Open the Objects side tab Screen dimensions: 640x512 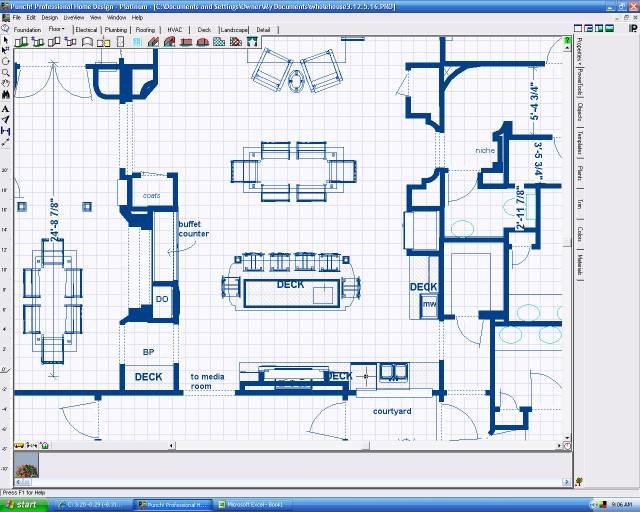(579, 112)
